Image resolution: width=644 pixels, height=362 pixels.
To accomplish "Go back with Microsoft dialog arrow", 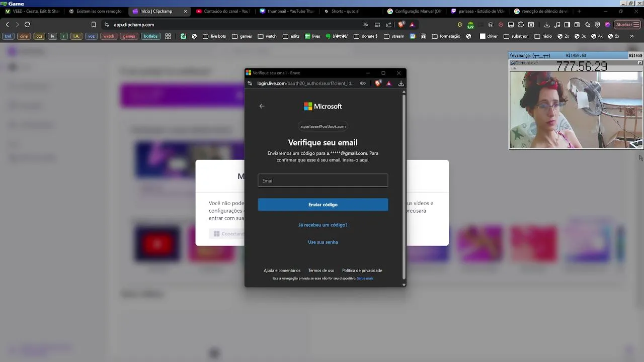I will pyautogui.click(x=262, y=106).
